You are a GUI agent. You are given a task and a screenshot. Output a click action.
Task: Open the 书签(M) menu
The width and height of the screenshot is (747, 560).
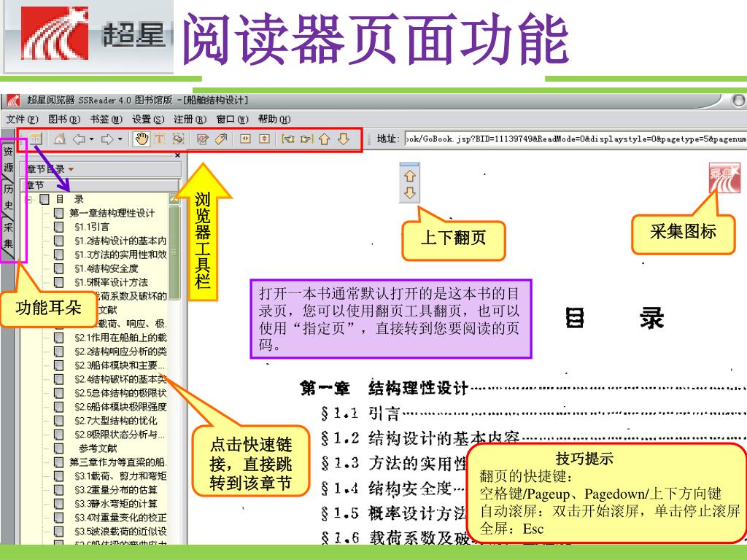pos(107,119)
